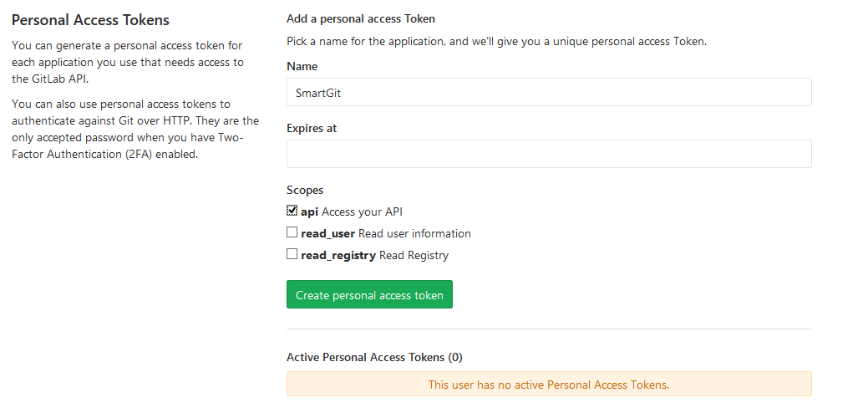Click "Add a personal access Token" heading
Viewport: 868px width, 418px height.
361,18
